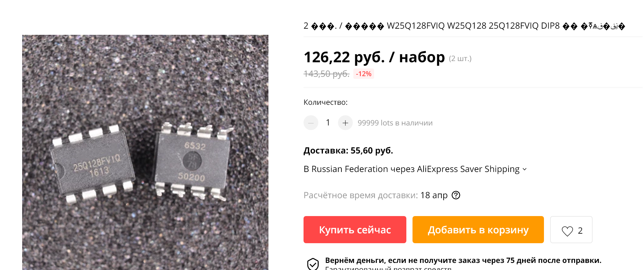Open AliExpress Saver Shipping options
Viewport: 644px width, 270px height.
click(415, 169)
